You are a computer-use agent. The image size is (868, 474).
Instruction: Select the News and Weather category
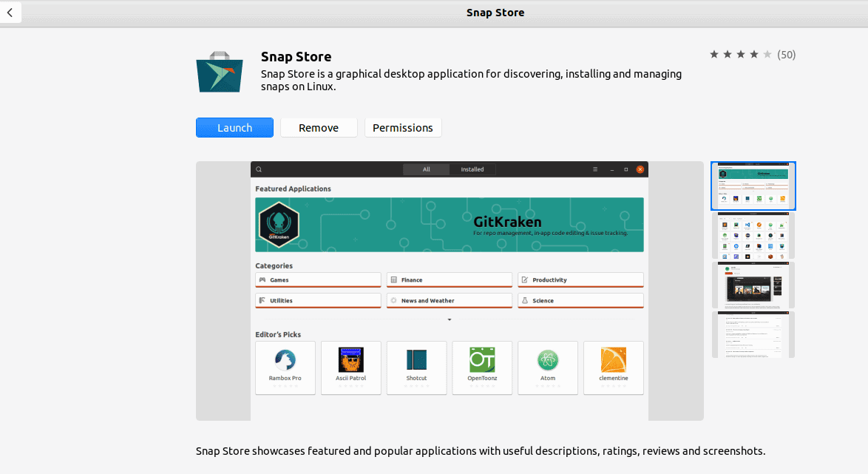tap(450, 301)
